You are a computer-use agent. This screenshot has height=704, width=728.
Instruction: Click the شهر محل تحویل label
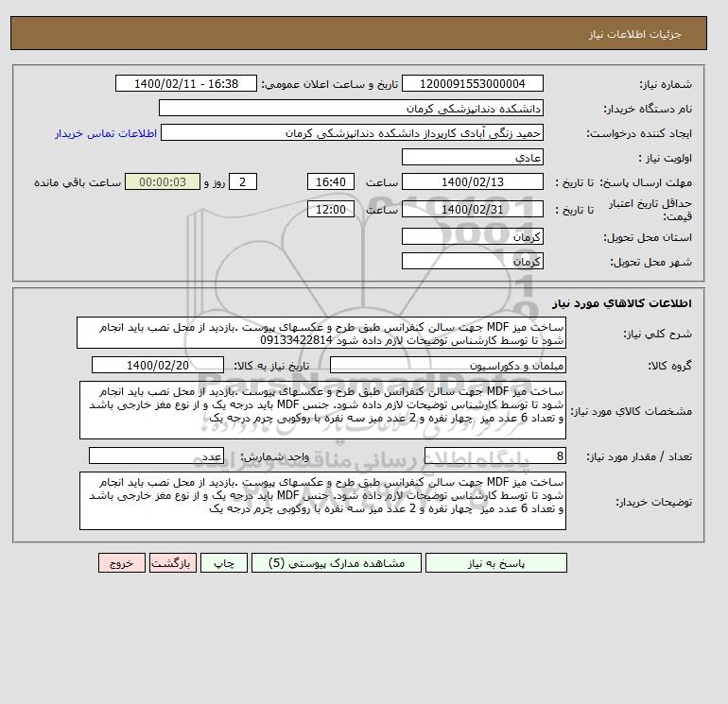(x=650, y=262)
